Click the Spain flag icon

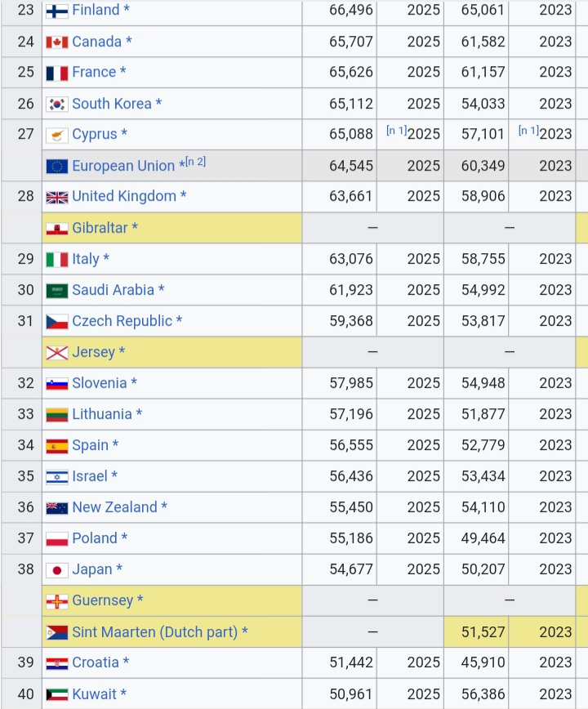pos(57,446)
